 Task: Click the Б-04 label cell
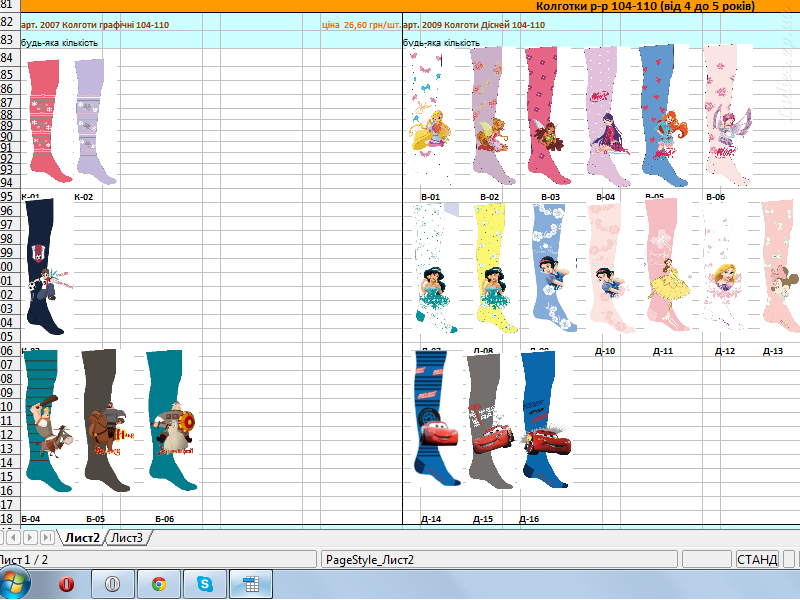point(31,519)
